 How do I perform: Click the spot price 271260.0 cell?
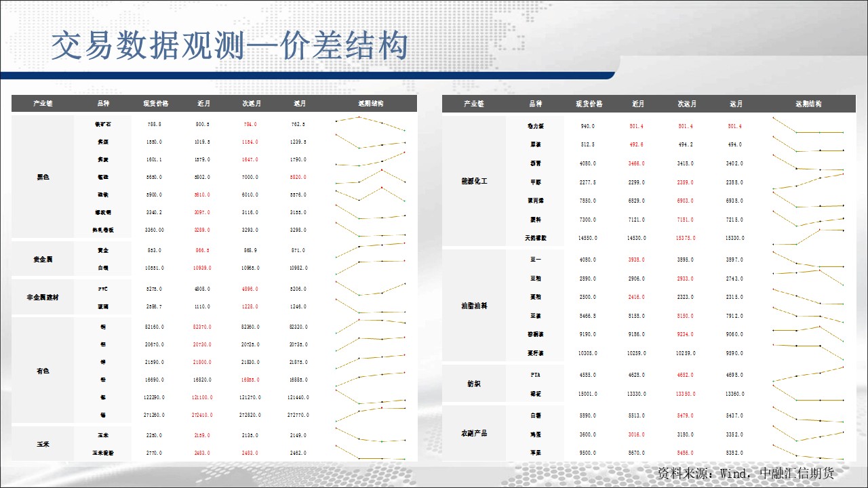155,415
